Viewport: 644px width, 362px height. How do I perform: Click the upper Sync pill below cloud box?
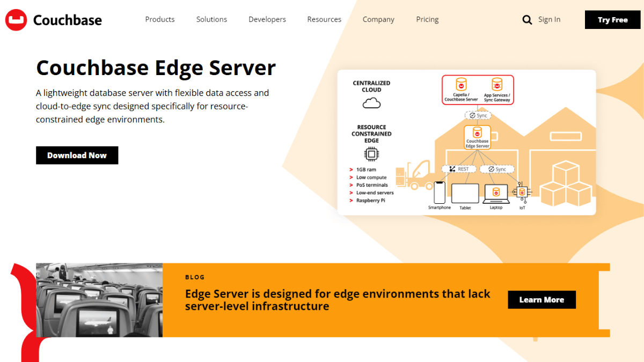tap(478, 115)
